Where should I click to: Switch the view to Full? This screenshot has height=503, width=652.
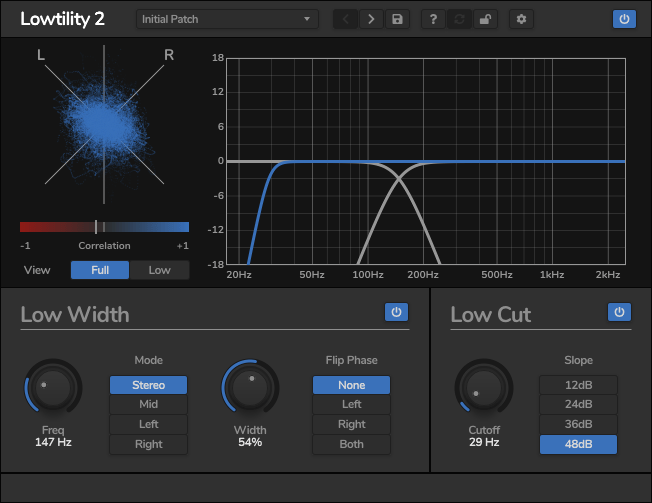pyautogui.click(x=100, y=270)
